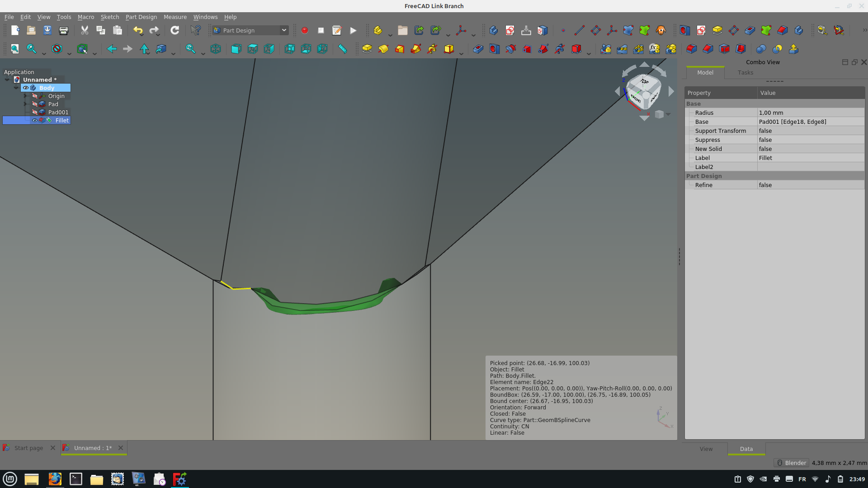The height and width of the screenshot is (488, 868).
Task: Change Suppress value from false
Action: [809, 140]
